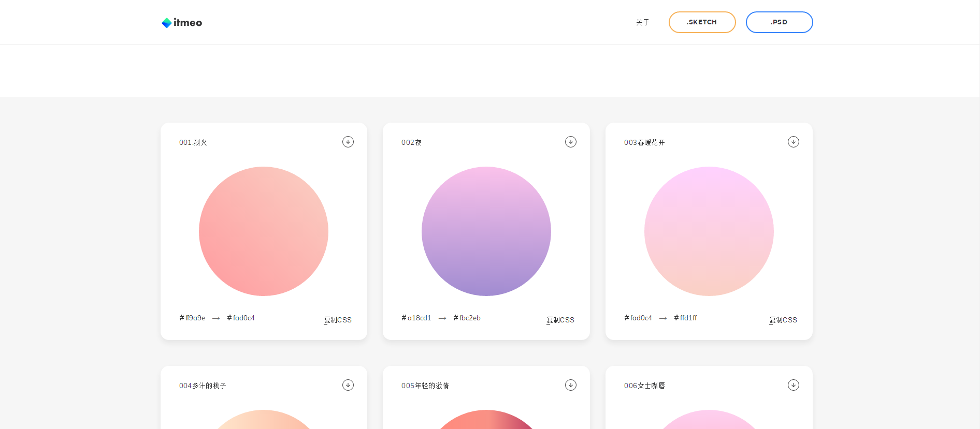Download the 006 女士嘴唇 gradient
This screenshot has height=429, width=980.
(x=793, y=385)
